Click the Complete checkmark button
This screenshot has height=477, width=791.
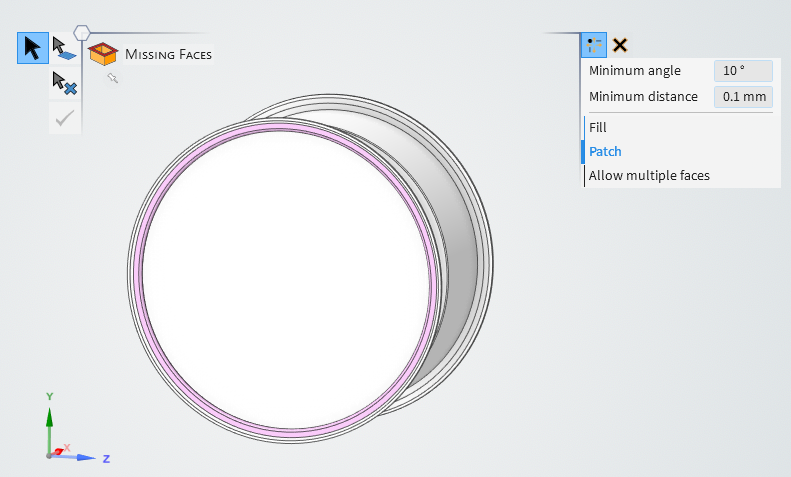point(64,118)
